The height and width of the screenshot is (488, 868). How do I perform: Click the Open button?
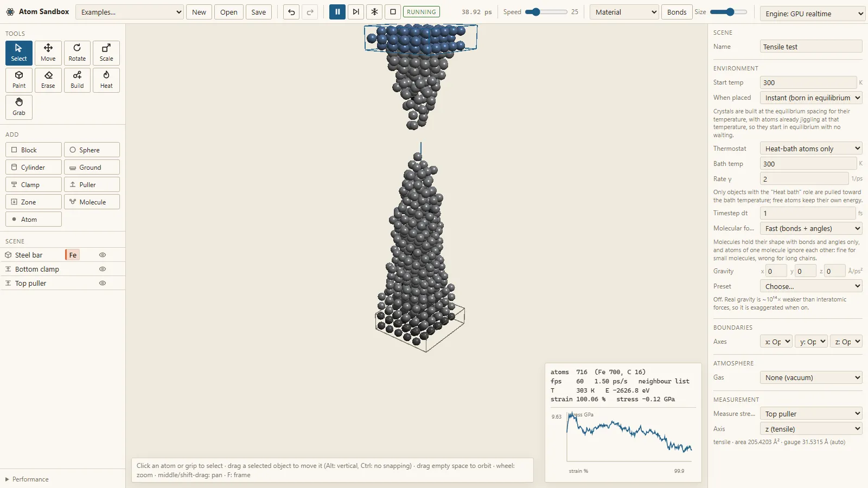click(x=229, y=12)
